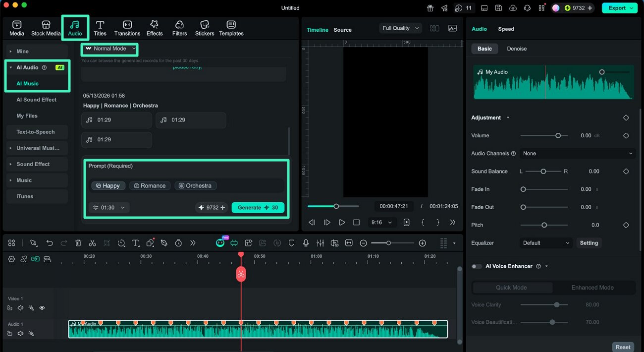Toggle the Sound Balance keyframe diamond

(x=626, y=171)
